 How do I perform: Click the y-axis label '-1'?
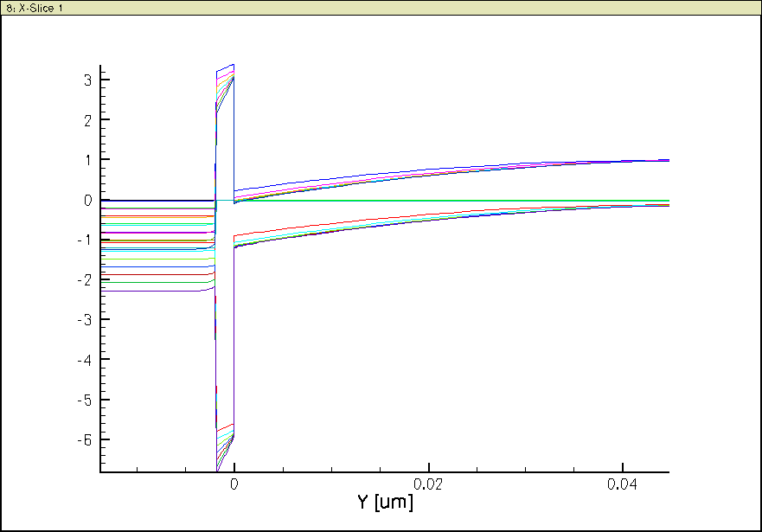click(85, 240)
